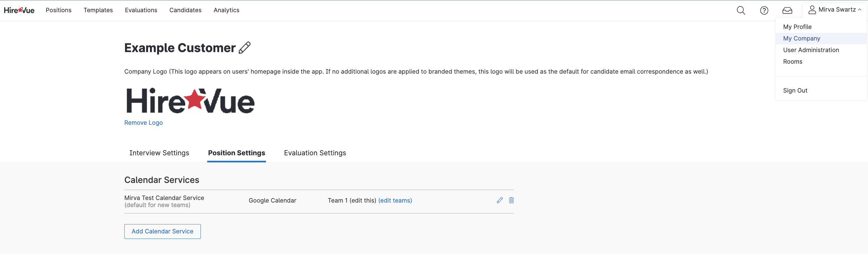Open the Analytics menu
This screenshot has height=254, width=868.
coord(226,10)
